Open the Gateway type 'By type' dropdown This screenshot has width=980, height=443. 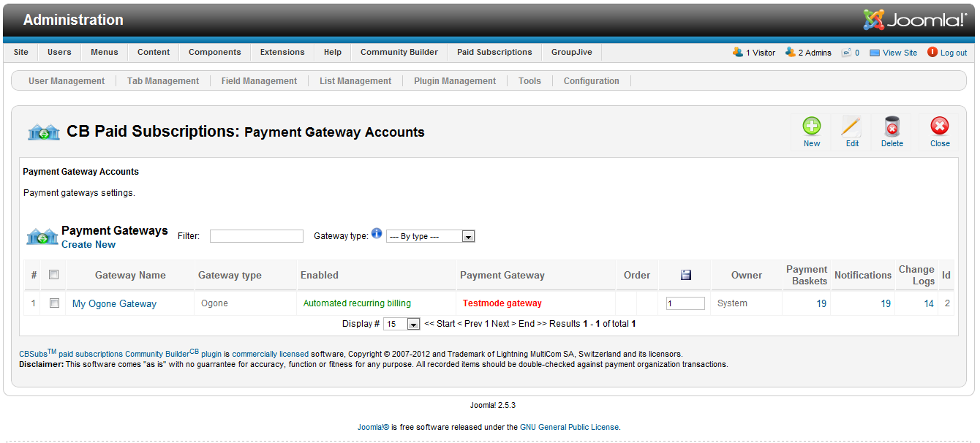point(431,236)
